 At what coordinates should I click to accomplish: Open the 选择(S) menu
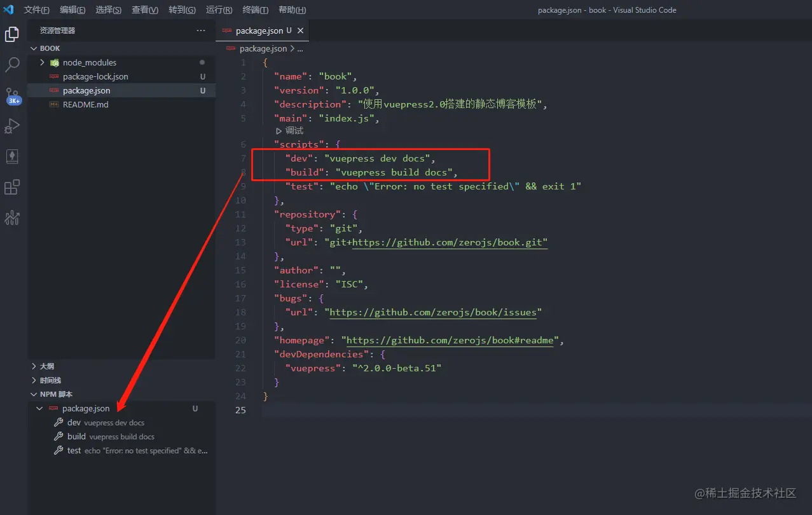coord(109,10)
